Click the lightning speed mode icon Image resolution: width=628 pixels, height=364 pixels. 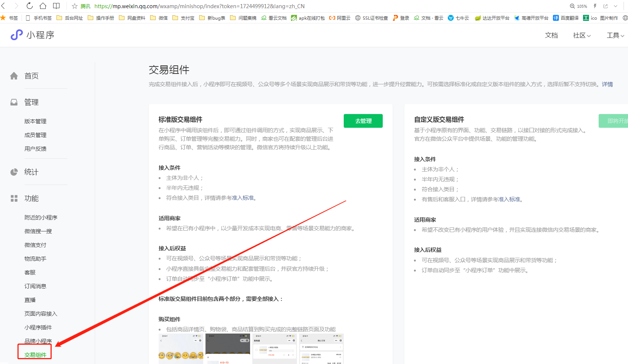[x=595, y=6]
